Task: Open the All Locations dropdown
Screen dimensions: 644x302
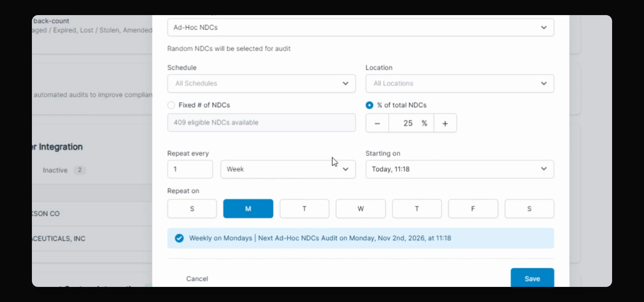Action: coord(460,83)
